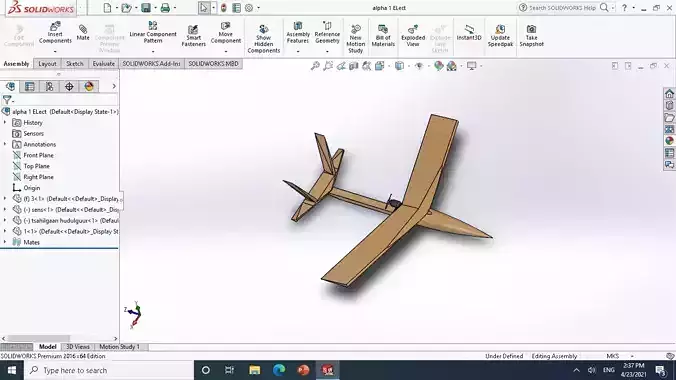
Task: Open FeatureManager design tree tab
Action: pyautogui.click(x=10, y=86)
